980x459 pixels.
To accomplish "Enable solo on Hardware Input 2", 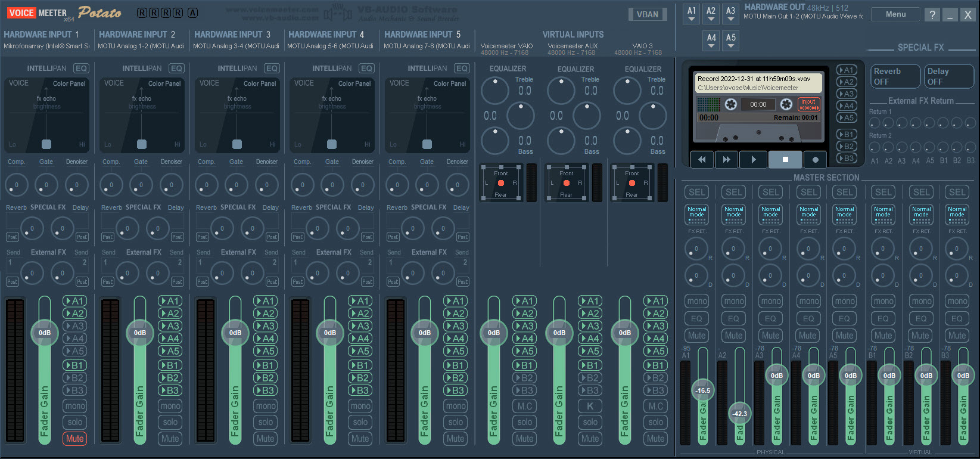I will (170, 422).
